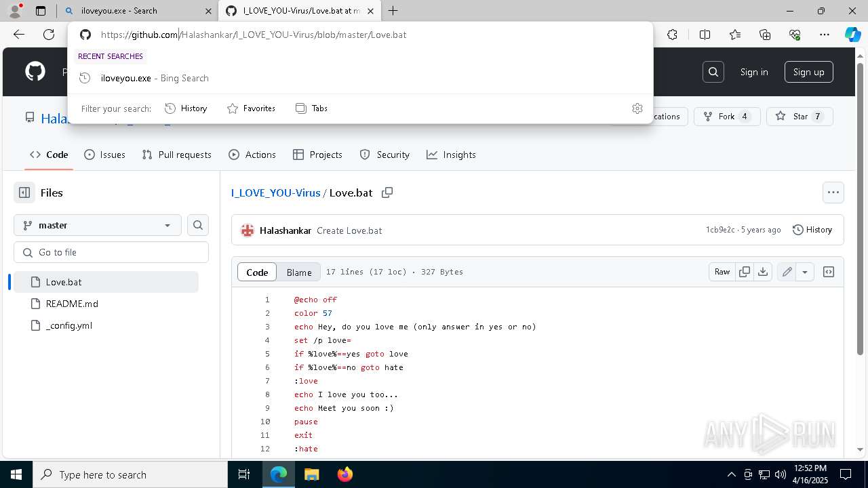Screen dimensions: 868x488
Task: Open Task View on the taskbar
Action: click(245, 474)
